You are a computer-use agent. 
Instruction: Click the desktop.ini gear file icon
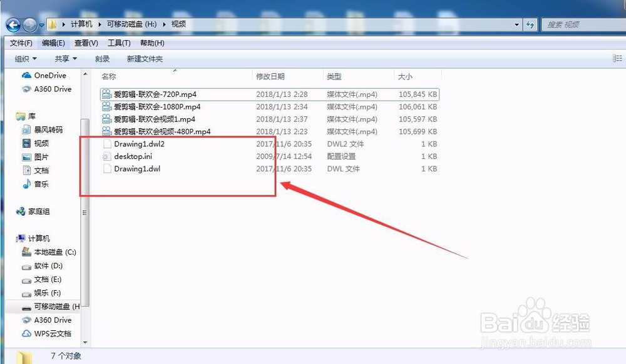pyautogui.click(x=106, y=156)
